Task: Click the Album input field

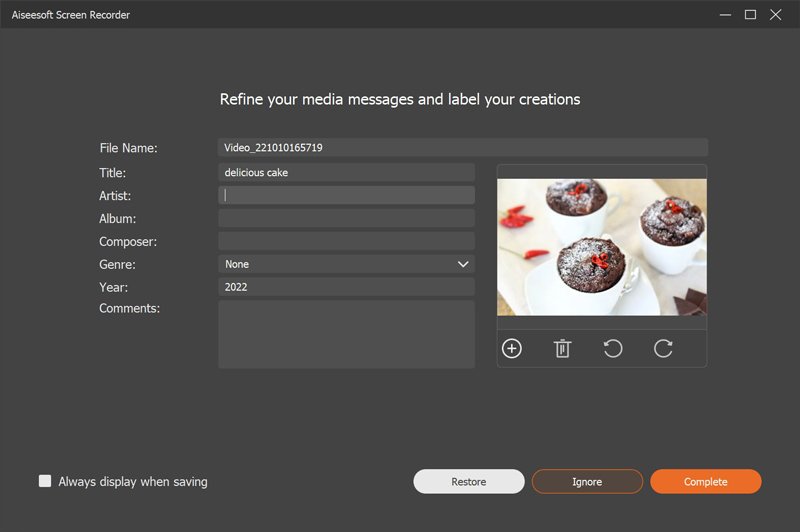Action: pos(346,218)
